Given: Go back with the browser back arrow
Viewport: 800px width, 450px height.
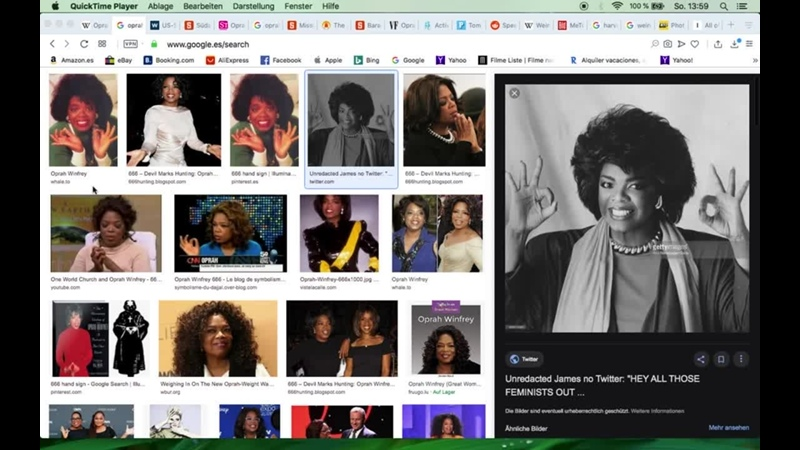Looking at the screenshot, I should [53, 44].
